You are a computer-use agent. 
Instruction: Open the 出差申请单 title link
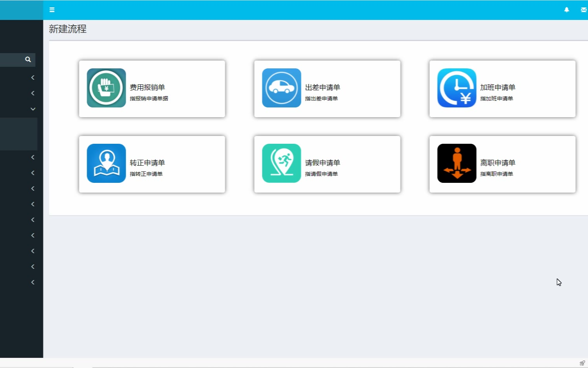[322, 88]
